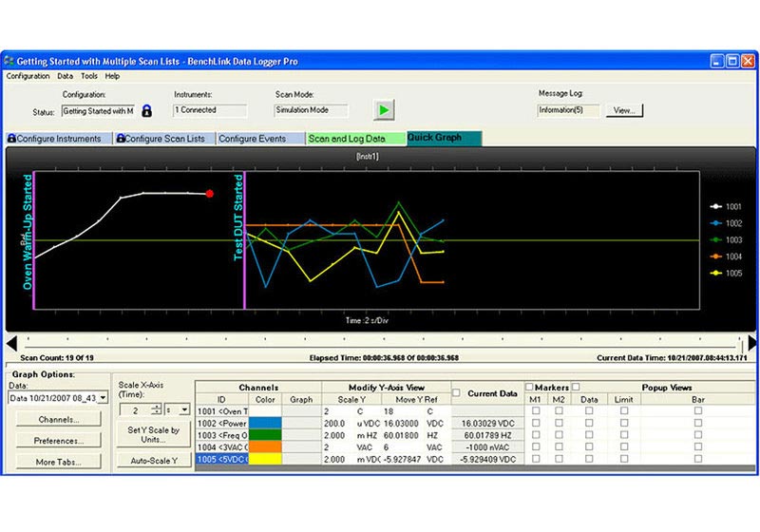
Task: Open the Data menu
Action: [65, 76]
